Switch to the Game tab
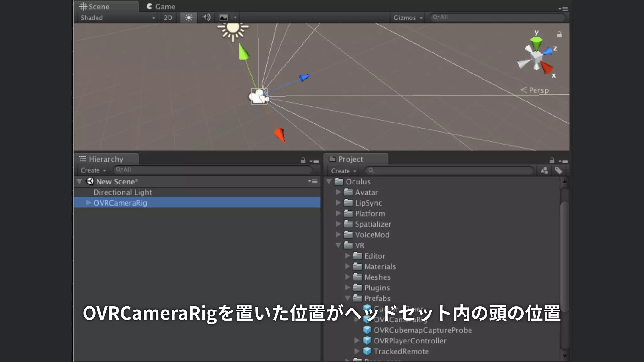This screenshot has width=644, height=362. (161, 7)
